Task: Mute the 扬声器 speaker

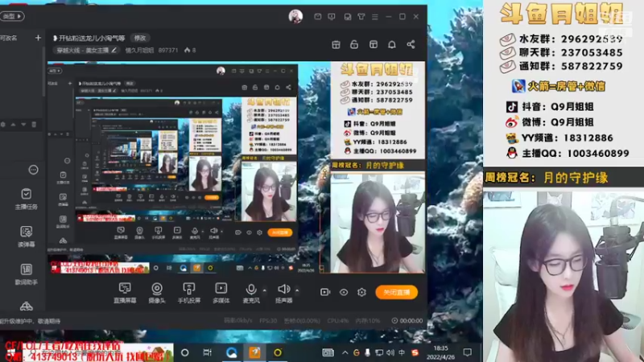Action: point(283,293)
